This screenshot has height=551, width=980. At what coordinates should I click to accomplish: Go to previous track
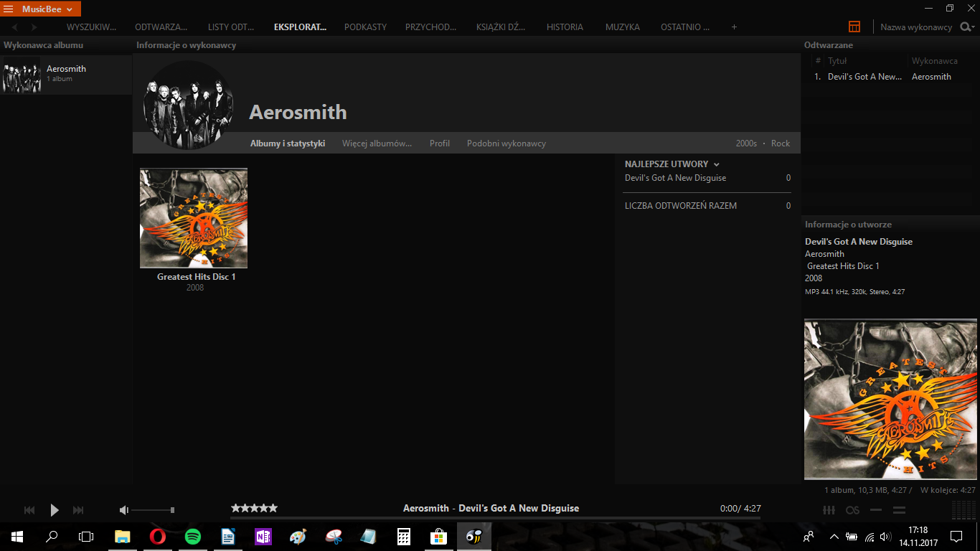point(29,510)
